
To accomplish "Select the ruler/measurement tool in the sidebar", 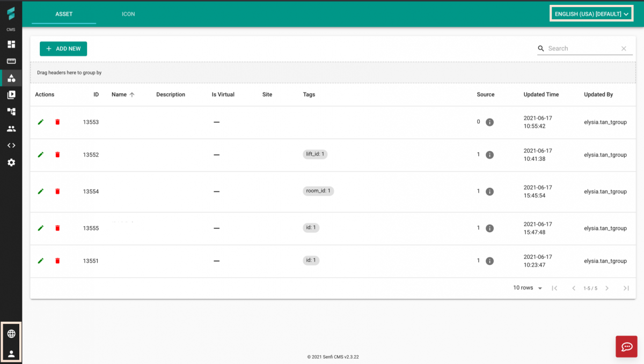I will pos(11,61).
